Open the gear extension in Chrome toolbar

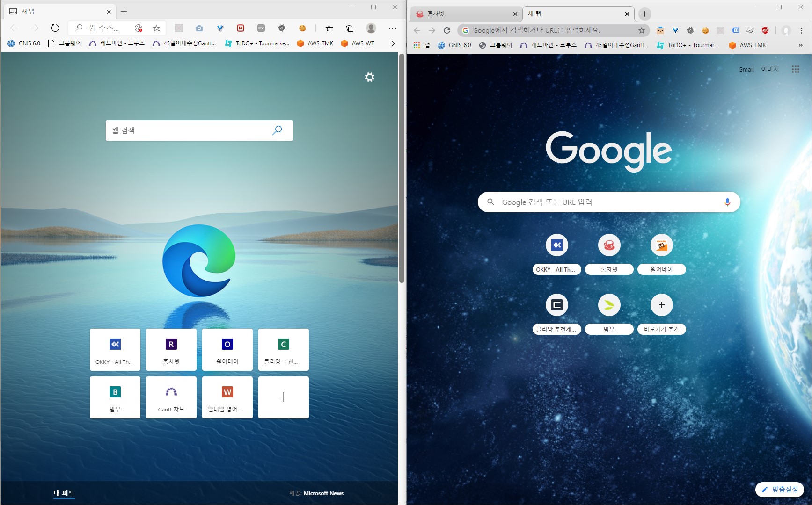(690, 30)
